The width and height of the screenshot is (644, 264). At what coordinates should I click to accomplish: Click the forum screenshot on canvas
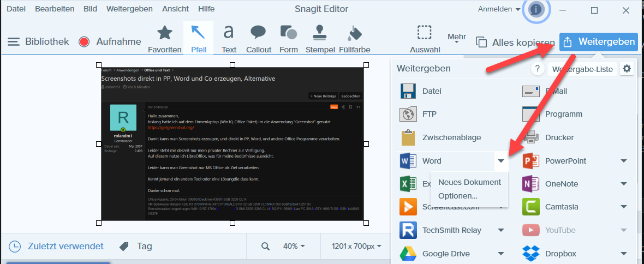[232, 143]
